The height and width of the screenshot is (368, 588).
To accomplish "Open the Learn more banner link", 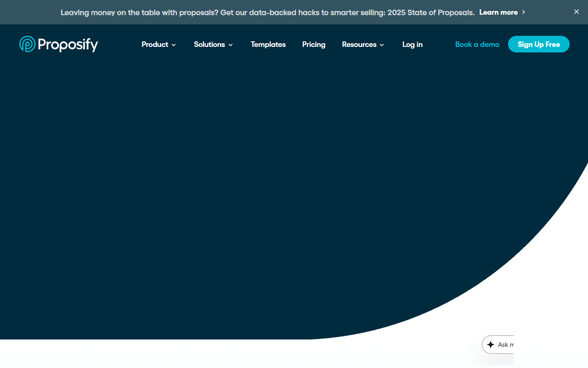I will [502, 12].
